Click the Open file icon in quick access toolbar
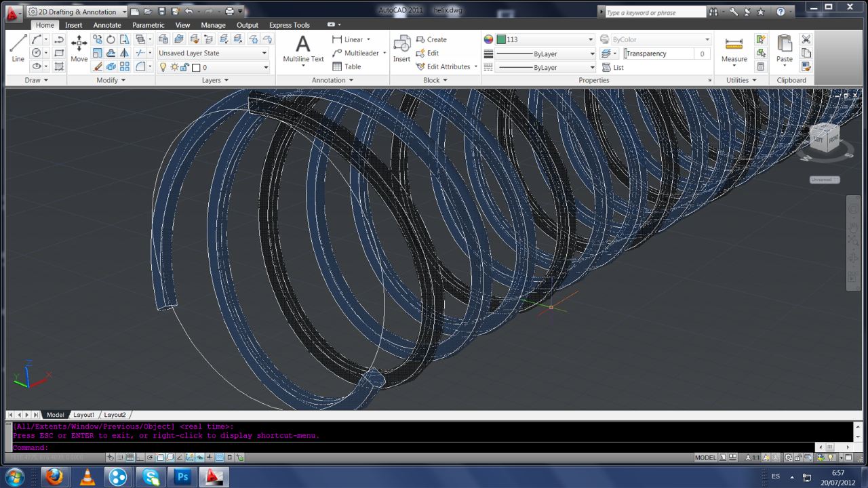 pos(149,12)
